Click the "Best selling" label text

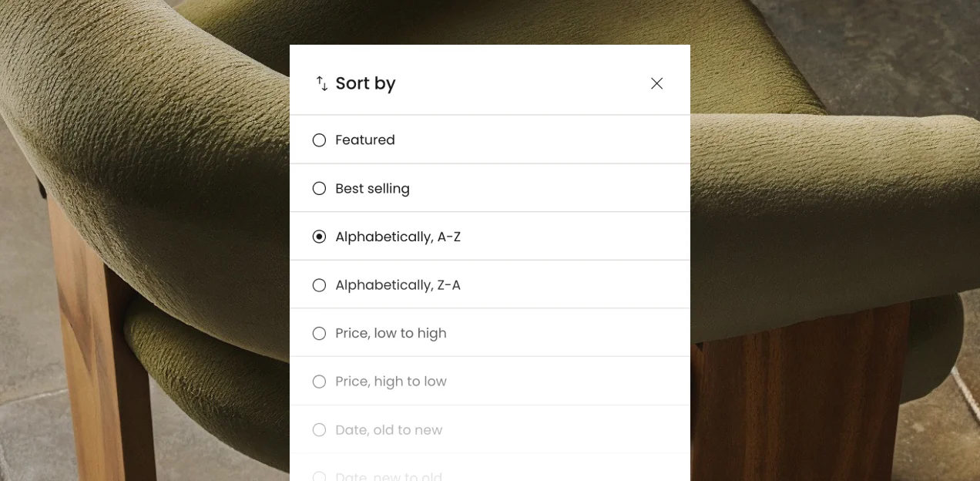[x=372, y=189]
